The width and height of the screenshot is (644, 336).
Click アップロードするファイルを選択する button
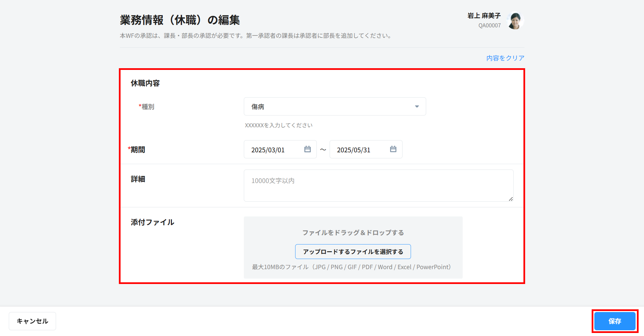coord(353,252)
